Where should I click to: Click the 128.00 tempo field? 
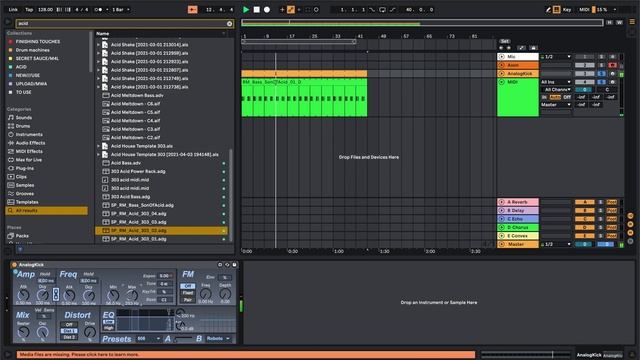pyautogui.click(x=45, y=9)
